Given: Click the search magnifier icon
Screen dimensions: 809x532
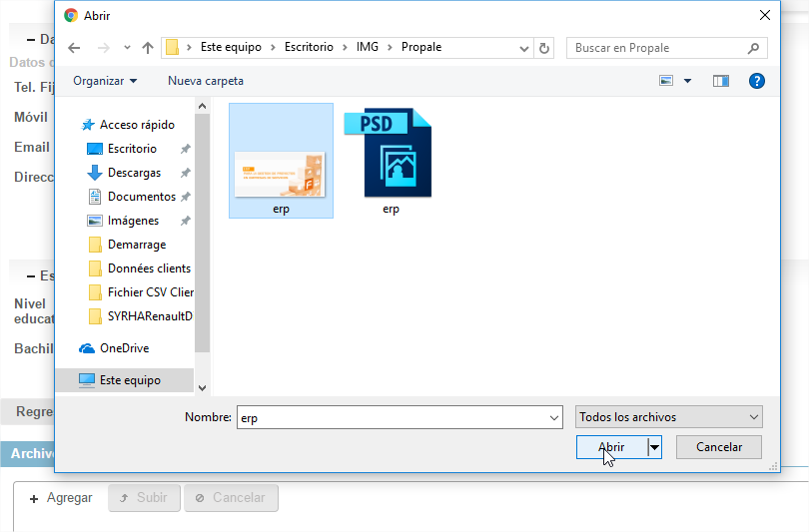Looking at the screenshot, I should [754, 48].
